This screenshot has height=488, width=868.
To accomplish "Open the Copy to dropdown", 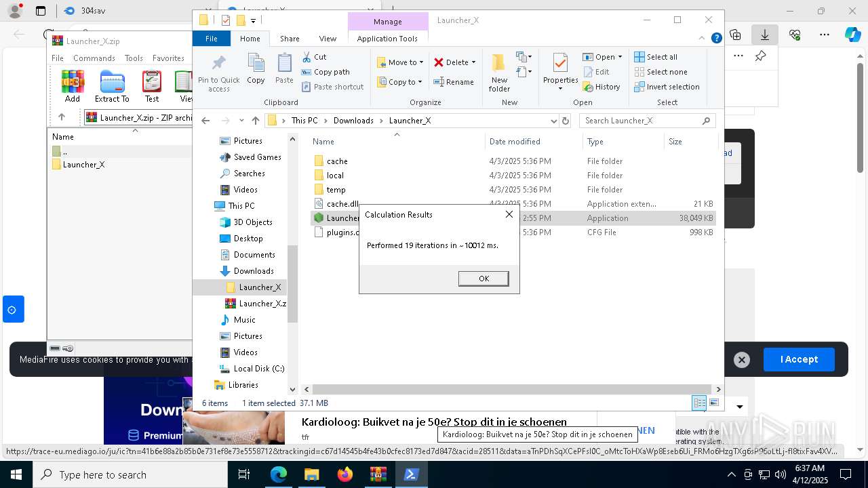I will click(x=400, y=82).
